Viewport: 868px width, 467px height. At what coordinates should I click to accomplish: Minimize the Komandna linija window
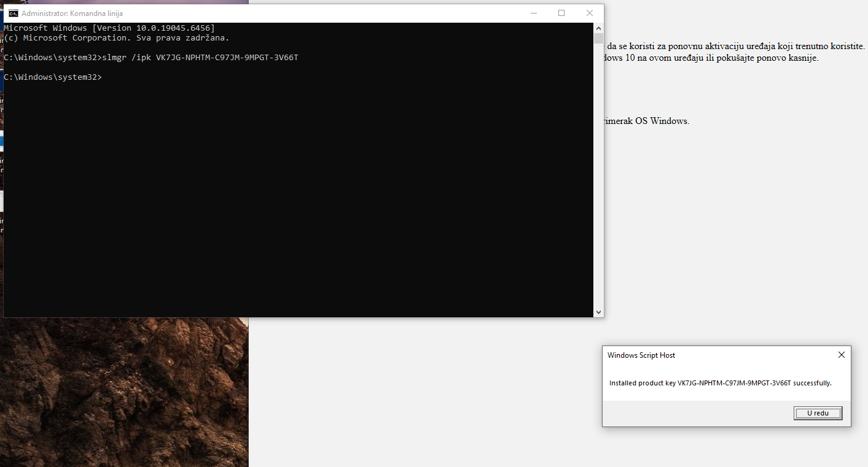[533, 13]
